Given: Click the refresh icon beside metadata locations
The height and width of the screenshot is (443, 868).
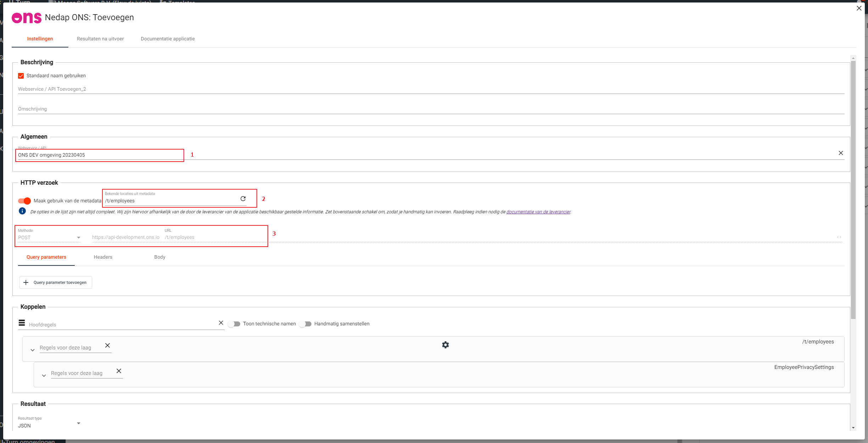Looking at the screenshot, I should (x=243, y=199).
